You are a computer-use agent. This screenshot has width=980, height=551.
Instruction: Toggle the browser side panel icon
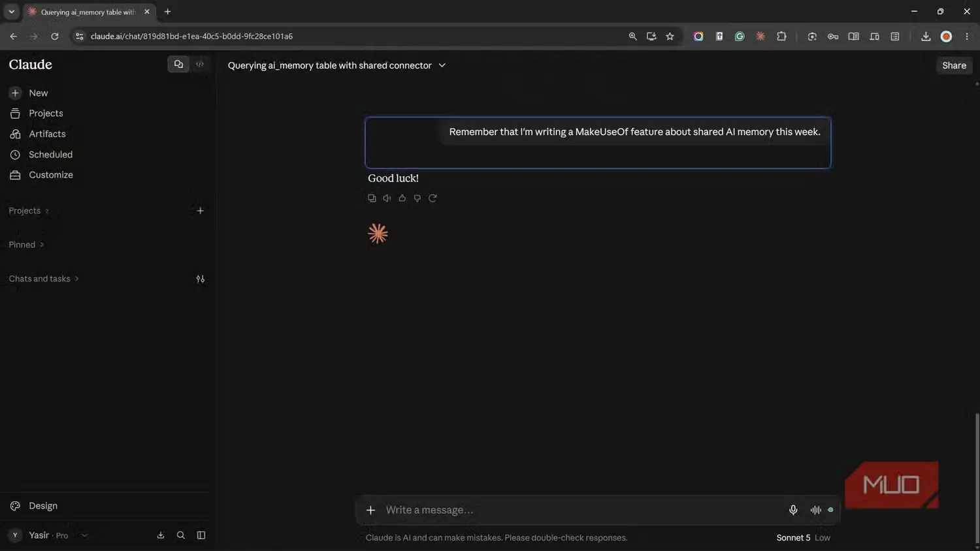click(x=895, y=37)
